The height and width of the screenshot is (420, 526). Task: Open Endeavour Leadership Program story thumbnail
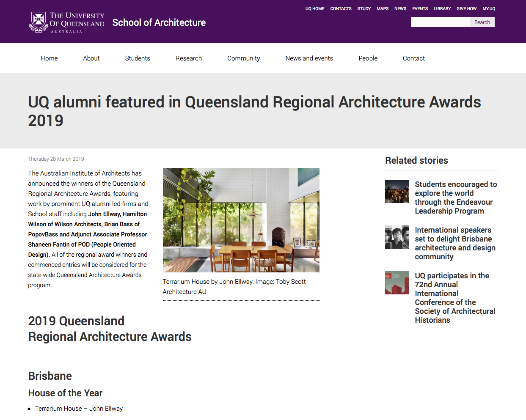point(397,191)
